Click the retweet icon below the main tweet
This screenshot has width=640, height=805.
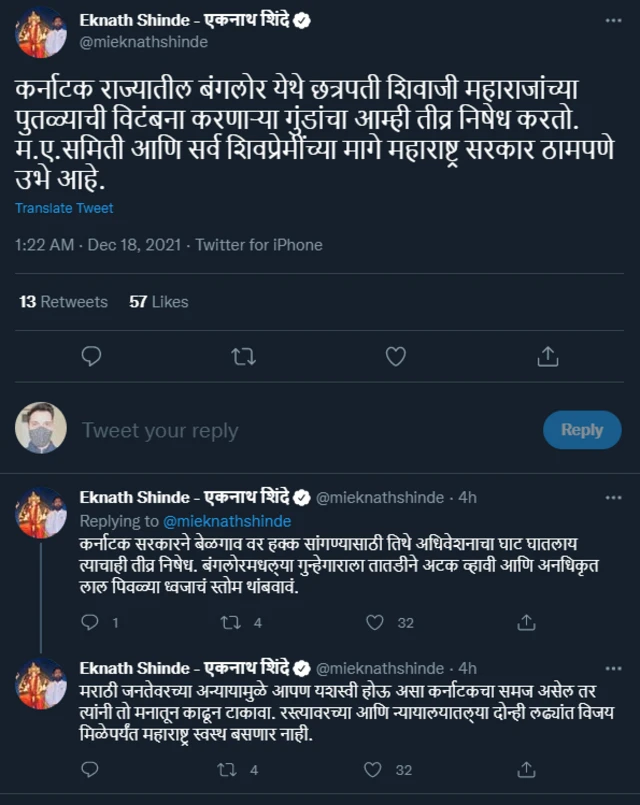pyautogui.click(x=244, y=355)
